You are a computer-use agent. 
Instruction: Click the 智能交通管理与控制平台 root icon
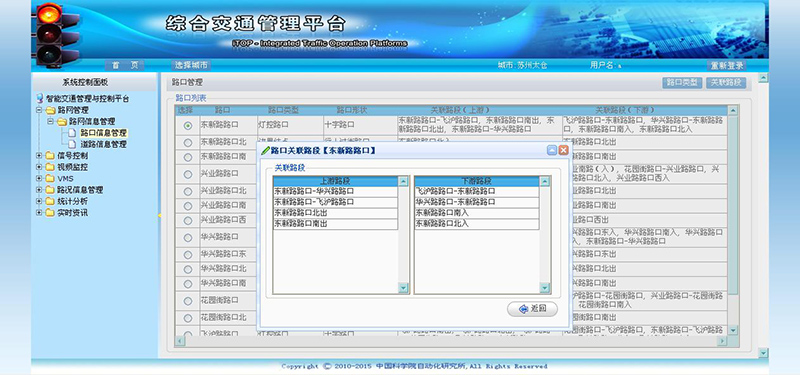pos(40,98)
